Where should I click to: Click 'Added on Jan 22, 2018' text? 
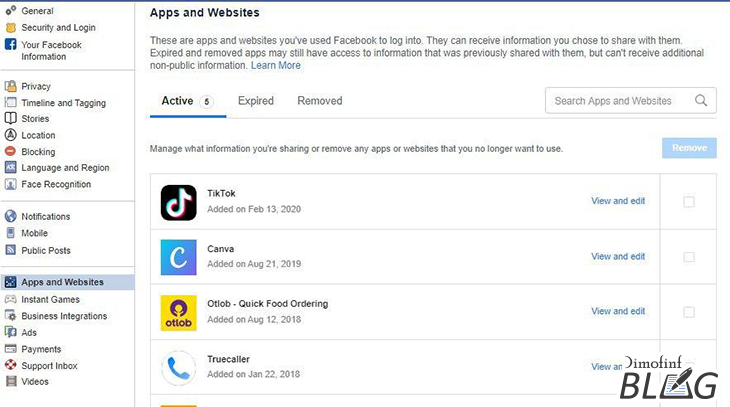(x=253, y=374)
